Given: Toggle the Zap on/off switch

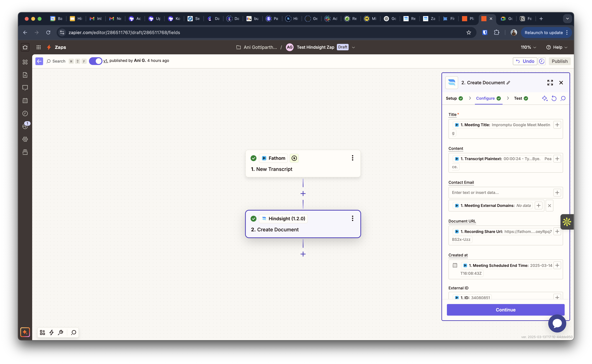Looking at the screenshot, I should coord(96,61).
